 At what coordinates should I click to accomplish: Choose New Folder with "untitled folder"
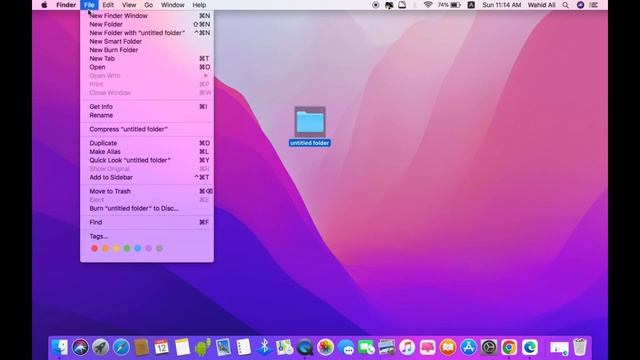(147, 33)
